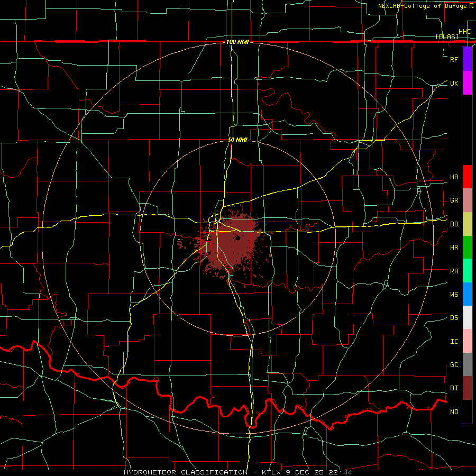Click the 100 NMI range ring label

[237, 42]
